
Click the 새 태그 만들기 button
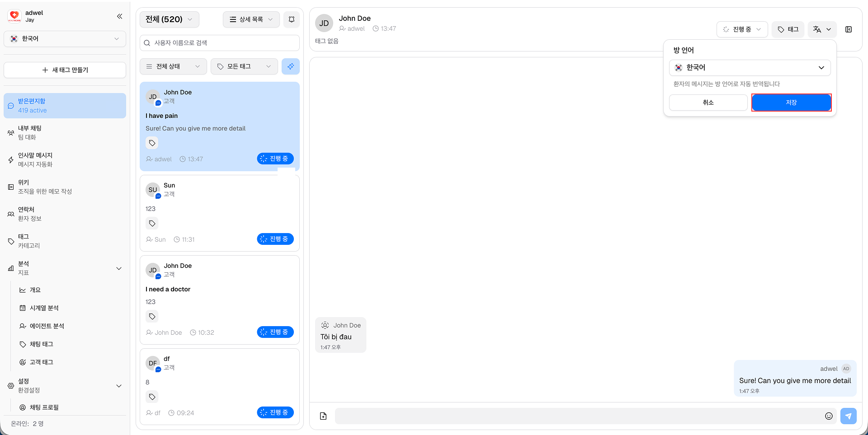point(64,70)
